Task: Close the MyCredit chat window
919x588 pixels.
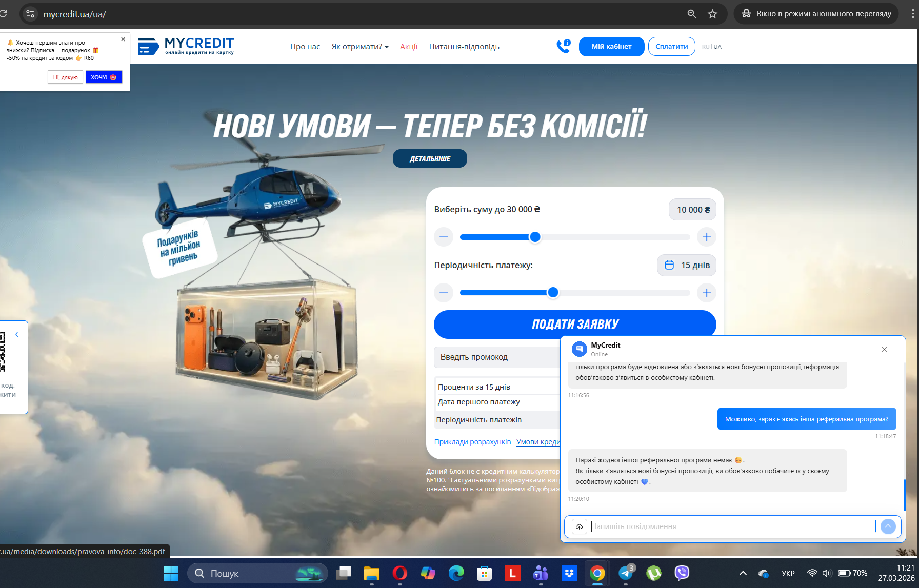Action: (x=884, y=350)
